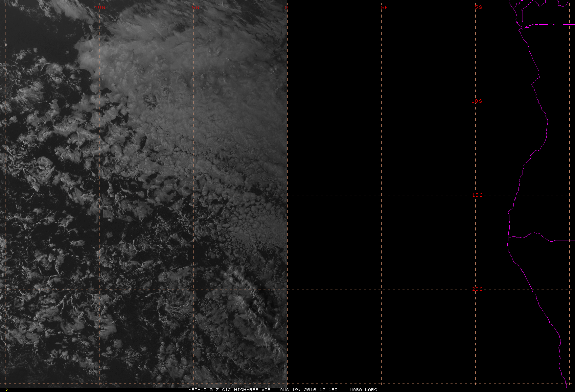The image size is (575, 392).
Task: Click the "5W" longitude label
Action: 195,7
